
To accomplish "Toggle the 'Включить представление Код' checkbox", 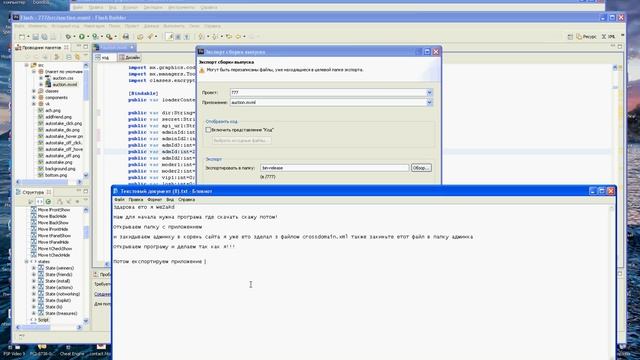I will click(208, 130).
